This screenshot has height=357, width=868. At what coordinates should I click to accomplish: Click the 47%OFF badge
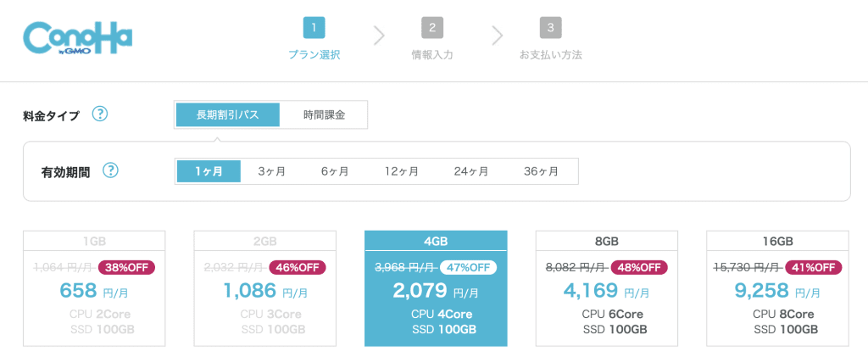pos(468,267)
